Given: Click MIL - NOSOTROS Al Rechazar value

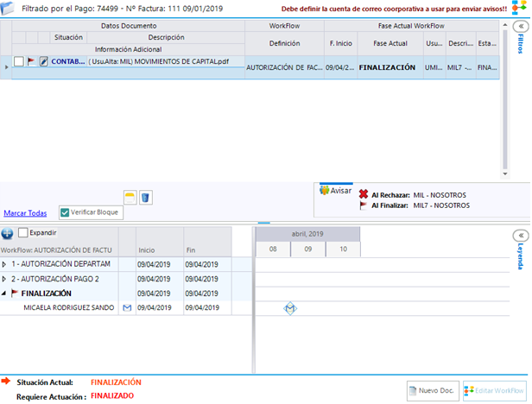Looking at the screenshot, I should click(x=440, y=195).
